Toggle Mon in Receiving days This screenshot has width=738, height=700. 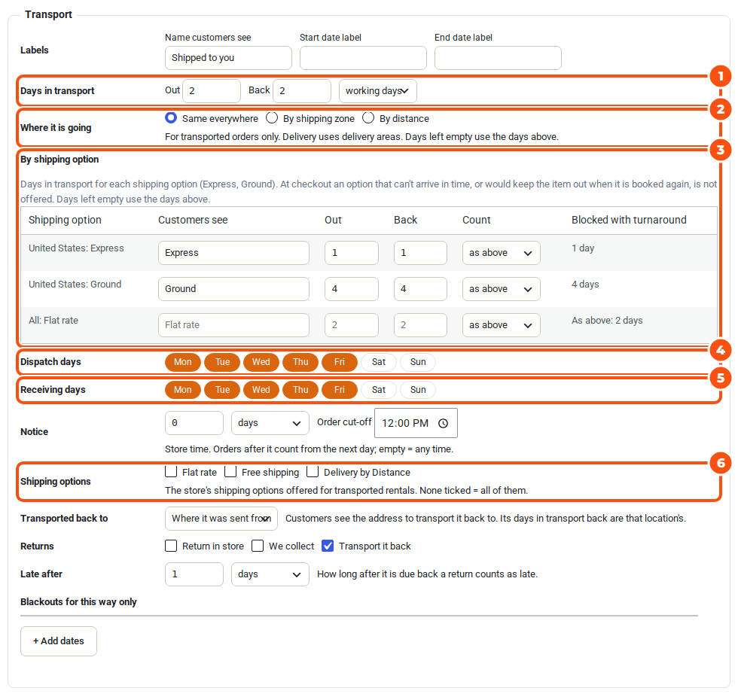(182, 390)
